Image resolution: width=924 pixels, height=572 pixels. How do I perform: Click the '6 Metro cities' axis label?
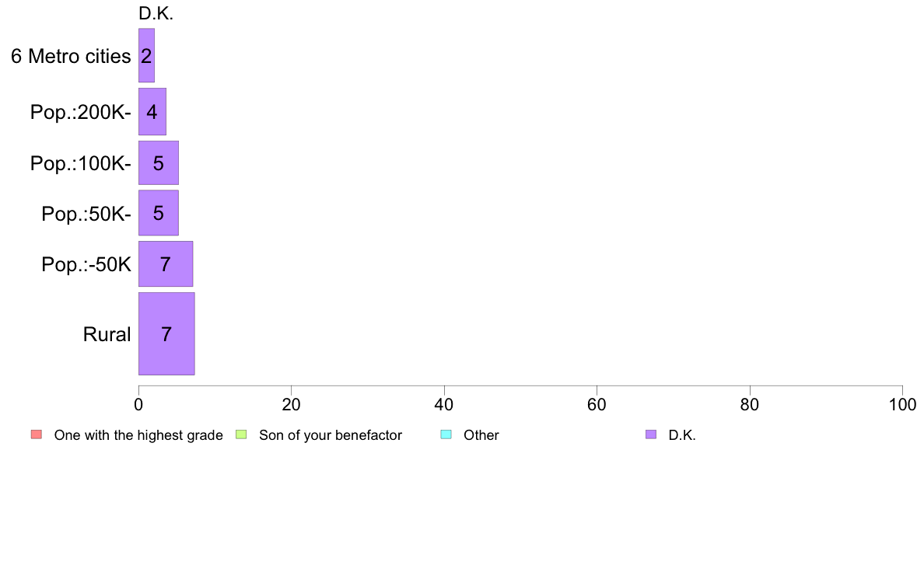[x=71, y=56]
